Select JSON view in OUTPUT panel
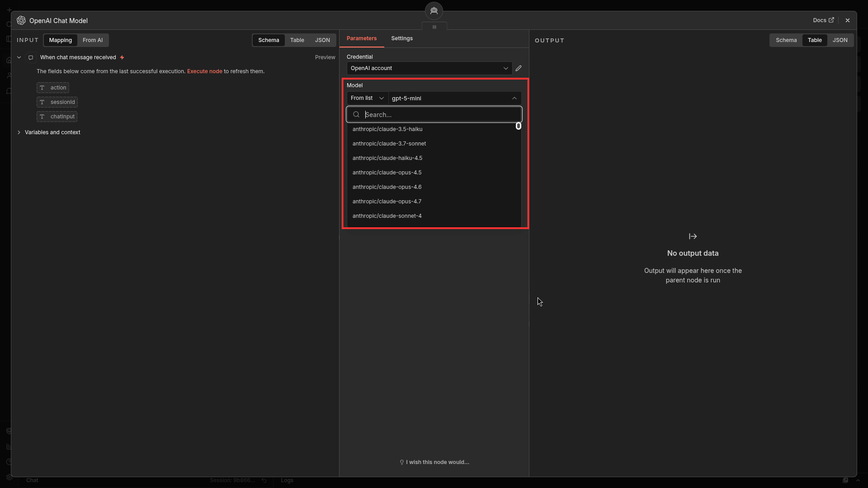 pyautogui.click(x=840, y=40)
